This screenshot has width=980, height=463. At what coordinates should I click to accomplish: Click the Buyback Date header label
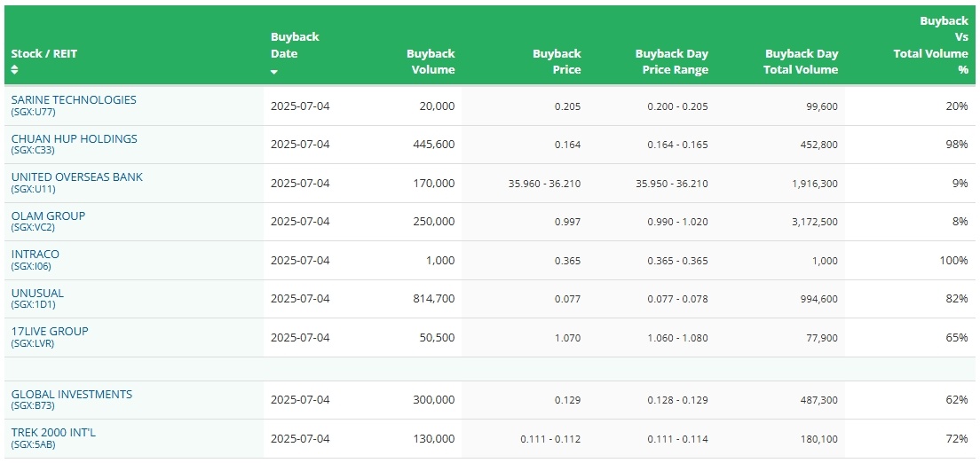pyautogui.click(x=295, y=45)
